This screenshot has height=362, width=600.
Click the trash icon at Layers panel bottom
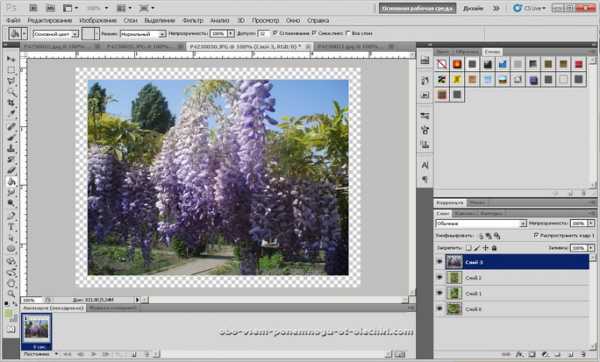(x=583, y=355)
